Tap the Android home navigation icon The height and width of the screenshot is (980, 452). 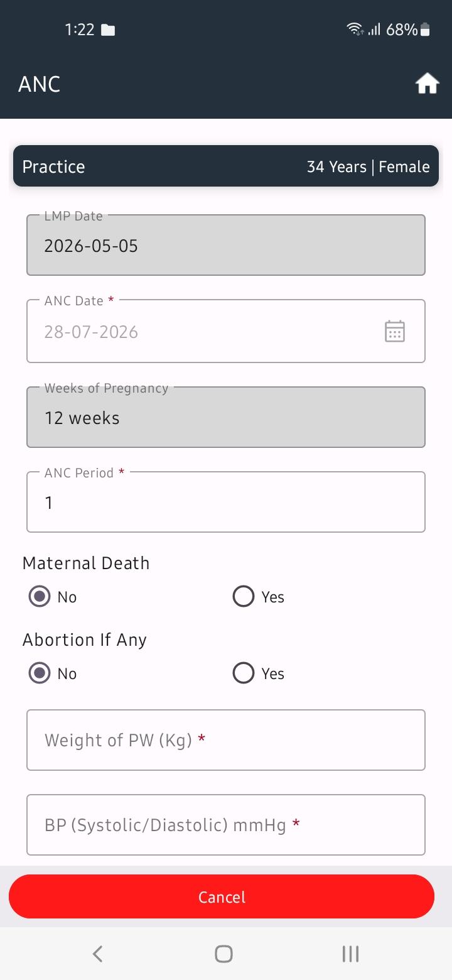pos(223,954)
